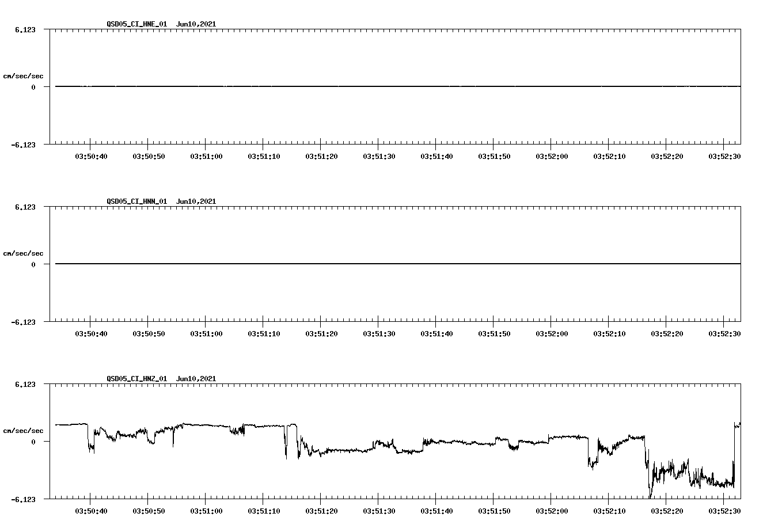Click the 03:52:10 time label under the HNZ plot
Screen dimensions: 782x532
(x=609, y=511)
